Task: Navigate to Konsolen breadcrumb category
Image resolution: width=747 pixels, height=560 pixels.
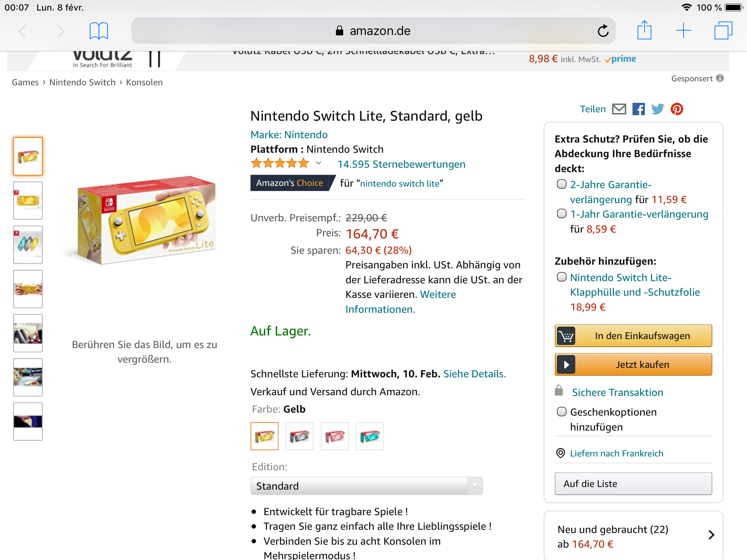Action: pyautogui.click(x=144, y=82)
